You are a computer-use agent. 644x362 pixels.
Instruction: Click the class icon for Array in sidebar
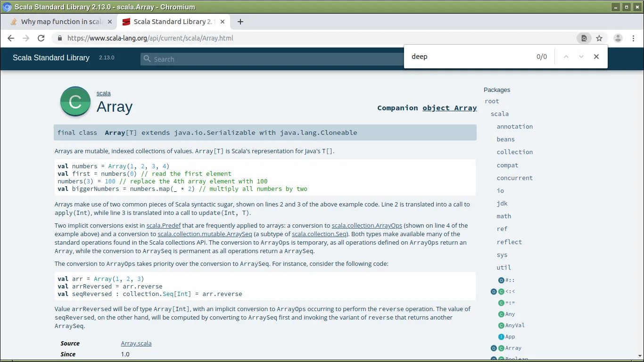click(x=501, y=348)
